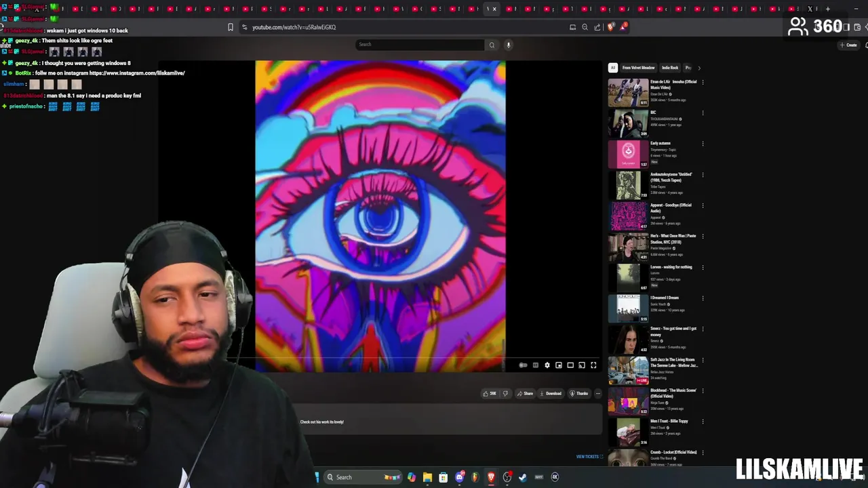Open OBS Studio from the taskbar
868x488 pixels.
click(x=507, y=477)
